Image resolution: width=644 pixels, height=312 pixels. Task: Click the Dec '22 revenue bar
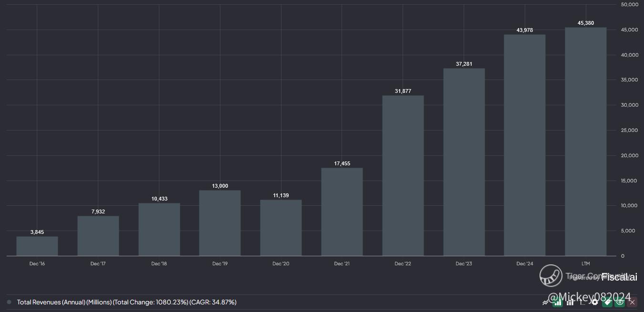[x=403, y=176]
